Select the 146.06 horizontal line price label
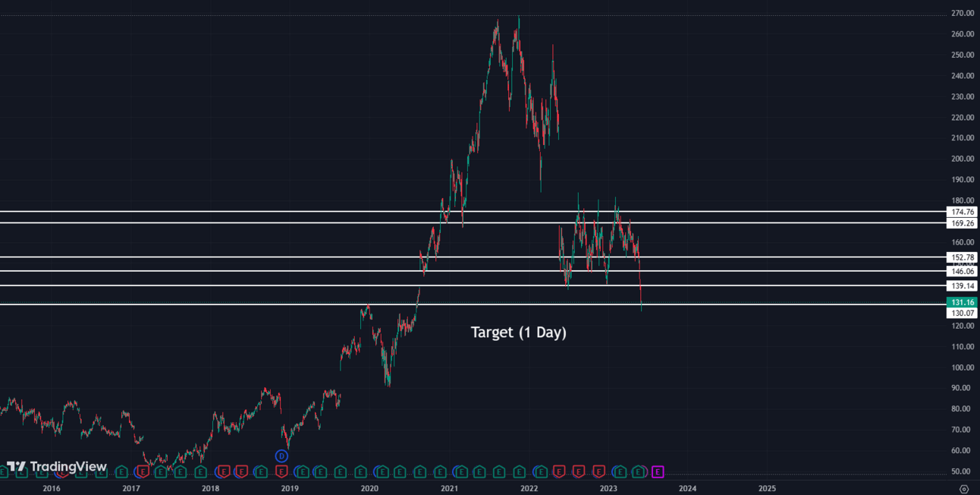The height and width of the screenshot is (495, 980). pos(961,270)
